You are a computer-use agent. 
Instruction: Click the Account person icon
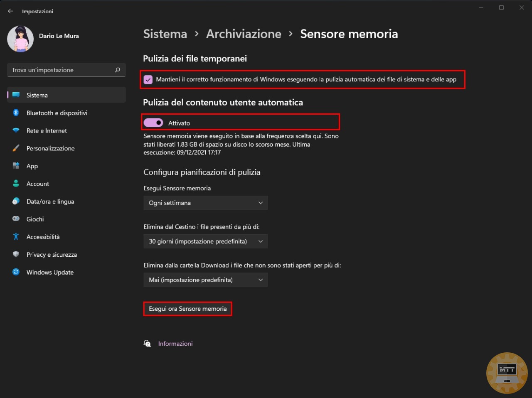[16, 184]
